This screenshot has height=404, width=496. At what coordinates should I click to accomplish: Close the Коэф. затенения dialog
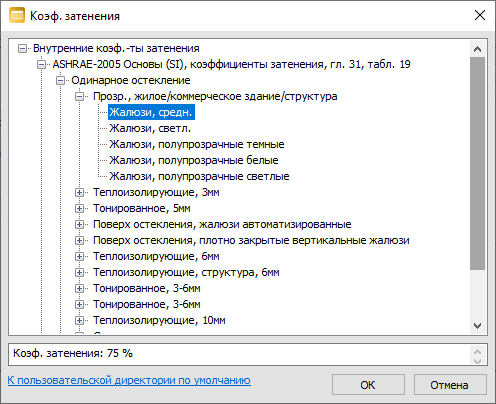480,15
